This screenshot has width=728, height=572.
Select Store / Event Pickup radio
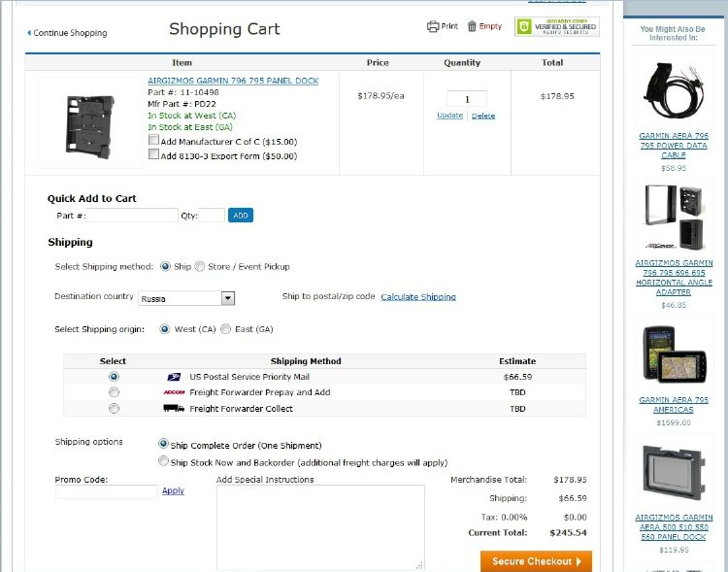click(x=200, y=266)
